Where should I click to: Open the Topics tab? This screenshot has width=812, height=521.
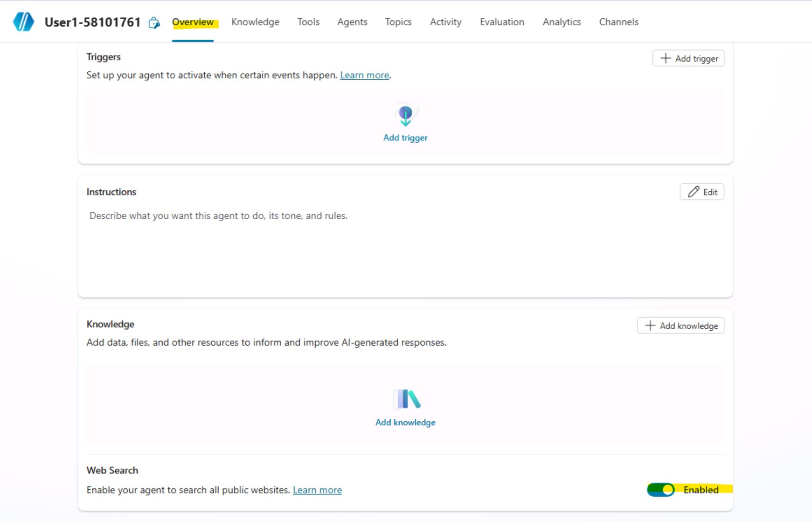[398, 22]
